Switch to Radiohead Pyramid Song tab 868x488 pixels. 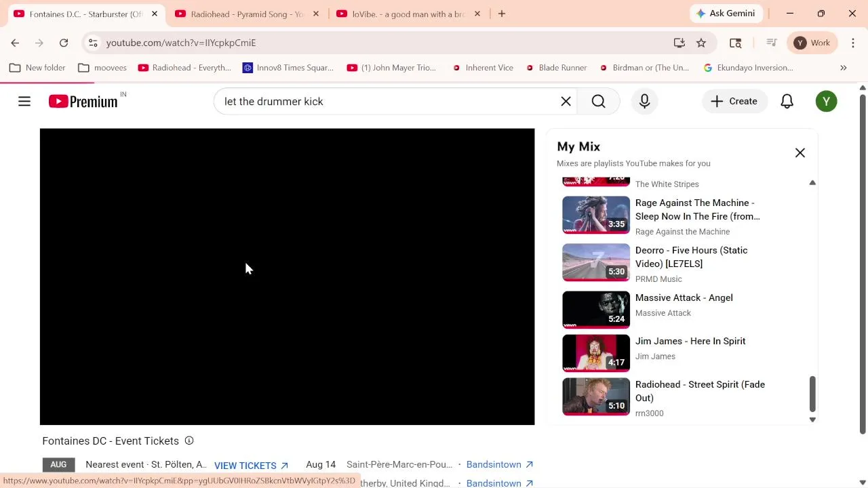(x=247, y=14)
